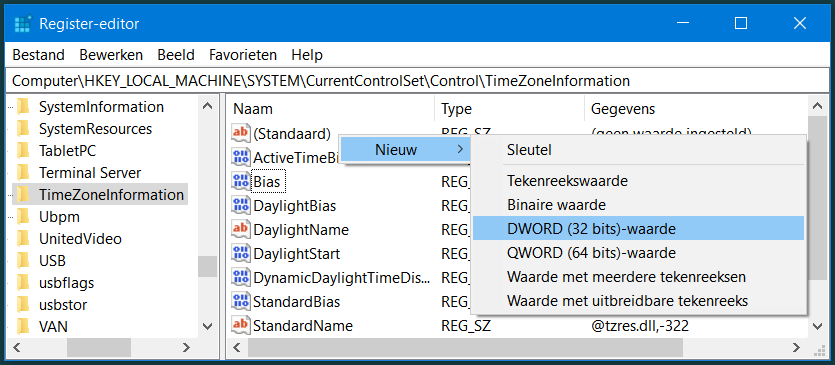Click the VAN folder icon
Image resolution: width=835 pixels, height=365 pixels.
(23, 326)
